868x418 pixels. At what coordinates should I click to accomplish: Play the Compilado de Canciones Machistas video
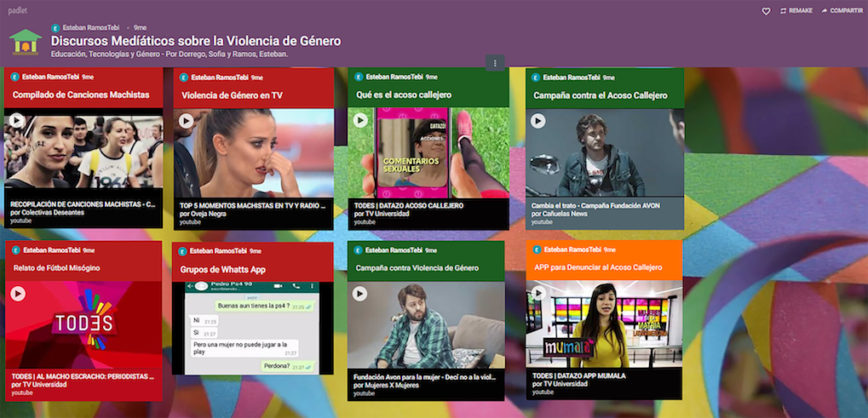tap(18, 123)
